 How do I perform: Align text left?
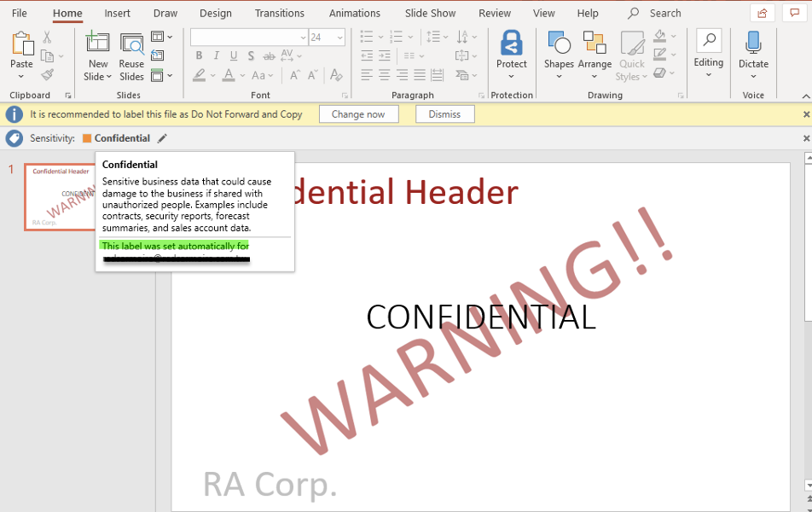point(367,76)
